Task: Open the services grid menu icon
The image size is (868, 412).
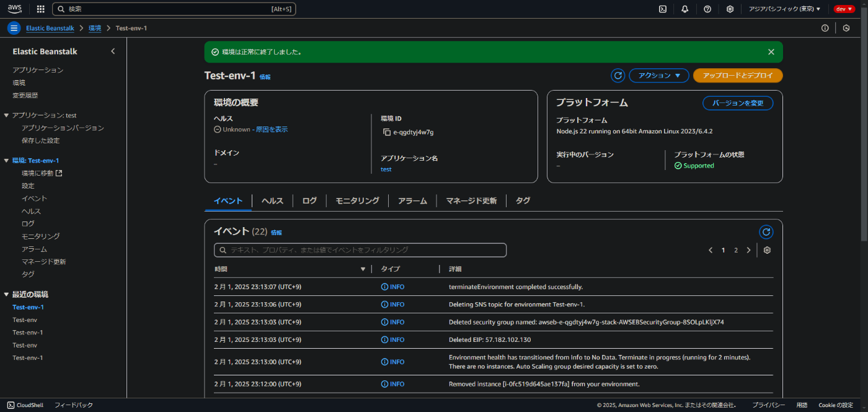Action: tap(41, 9)
